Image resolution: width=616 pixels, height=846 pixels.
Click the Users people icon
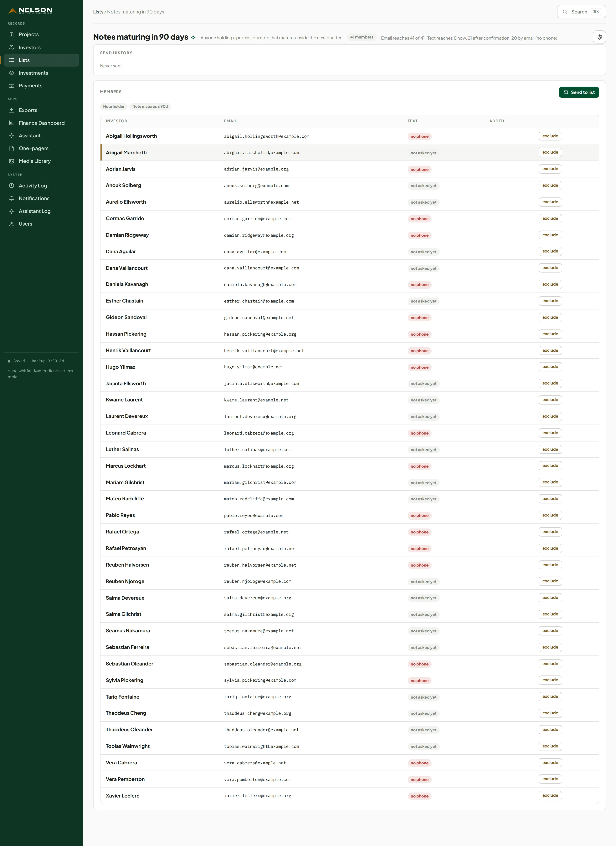pyautogui.click(x=12, y=223)
